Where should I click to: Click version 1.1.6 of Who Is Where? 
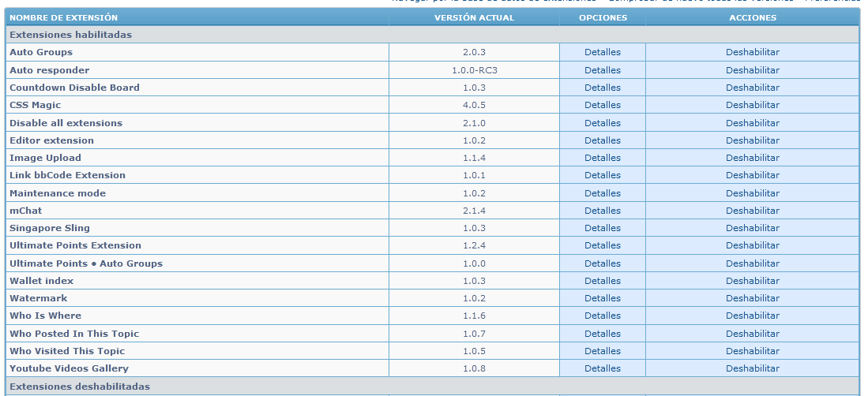474,316
